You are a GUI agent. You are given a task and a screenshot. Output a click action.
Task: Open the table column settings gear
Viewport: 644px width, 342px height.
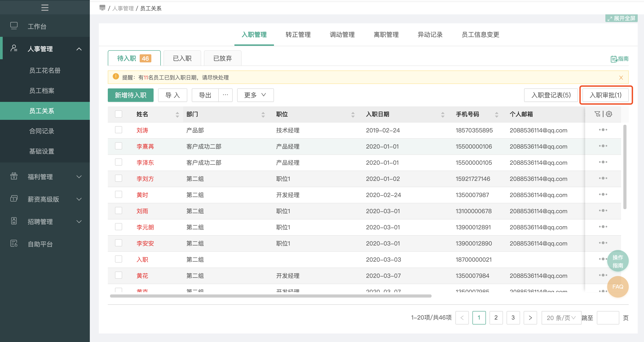click(x=609, y=114)
